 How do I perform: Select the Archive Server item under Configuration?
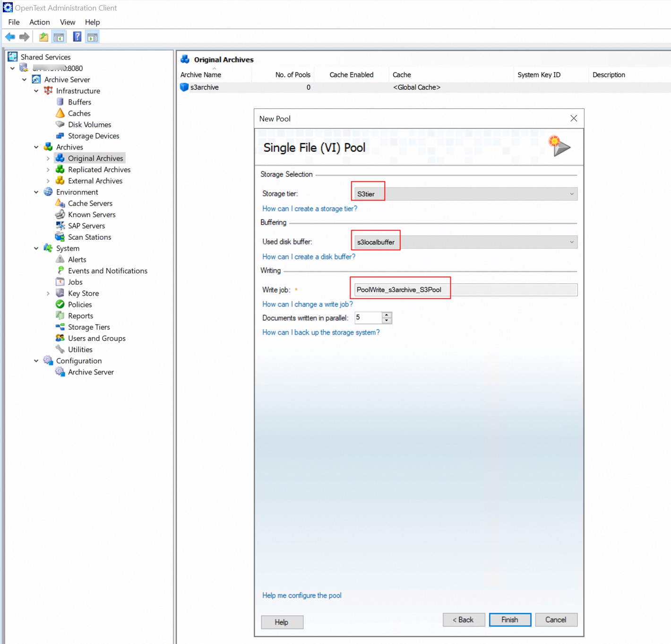(x=91, y=372)
